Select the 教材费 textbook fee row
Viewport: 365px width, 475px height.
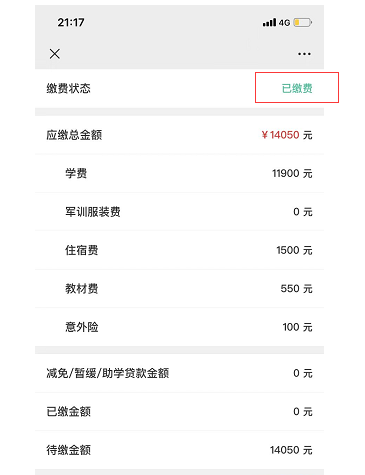pos(179,289)
